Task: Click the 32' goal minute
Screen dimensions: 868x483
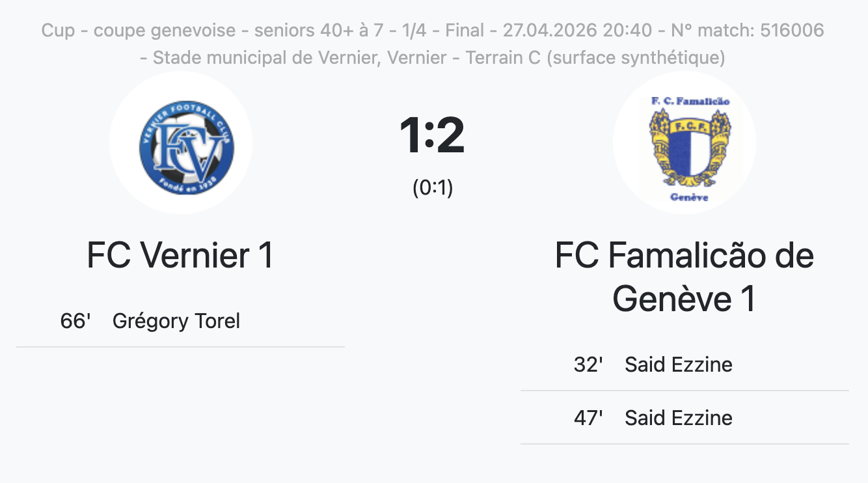Action: coord(588,365)
